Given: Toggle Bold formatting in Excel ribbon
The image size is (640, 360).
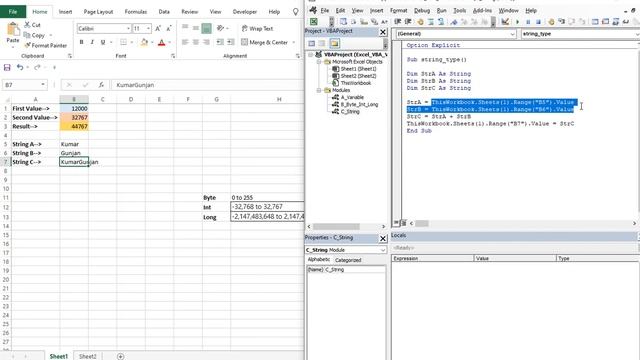Looking at the screenshot, I should click(x=82, y=42).
